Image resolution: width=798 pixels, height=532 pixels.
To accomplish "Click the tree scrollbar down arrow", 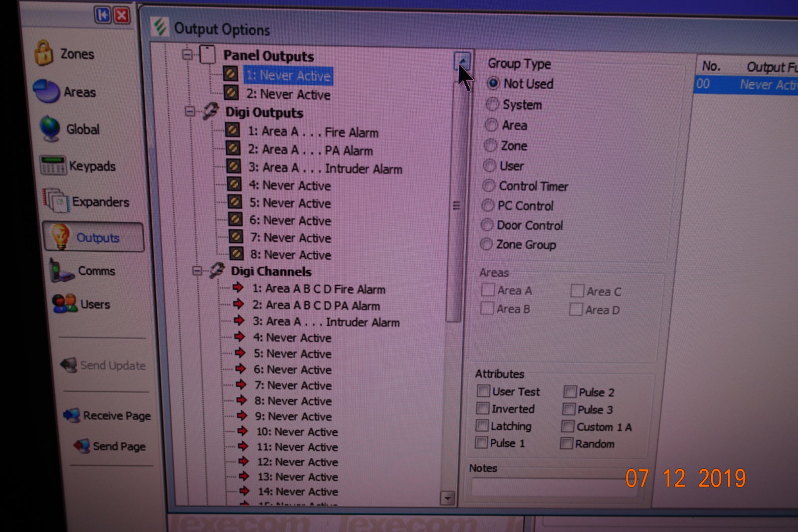I will coord(447,498).
